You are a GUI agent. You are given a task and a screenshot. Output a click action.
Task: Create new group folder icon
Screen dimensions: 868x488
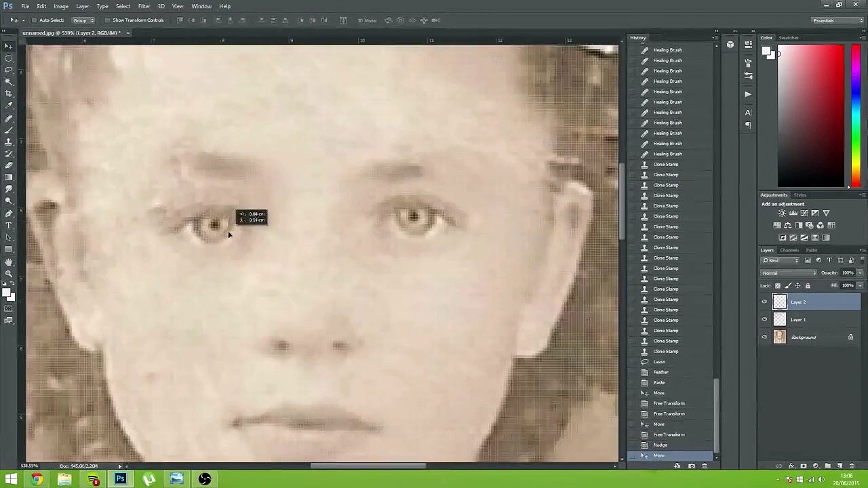click(x=827, y=466)
